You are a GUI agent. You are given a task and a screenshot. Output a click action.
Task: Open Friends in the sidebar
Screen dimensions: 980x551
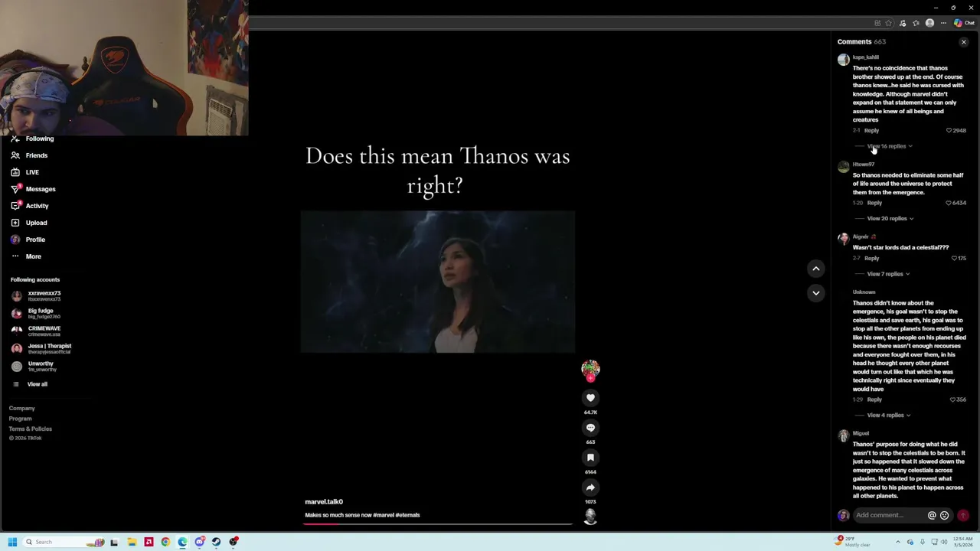coord(29,155)
